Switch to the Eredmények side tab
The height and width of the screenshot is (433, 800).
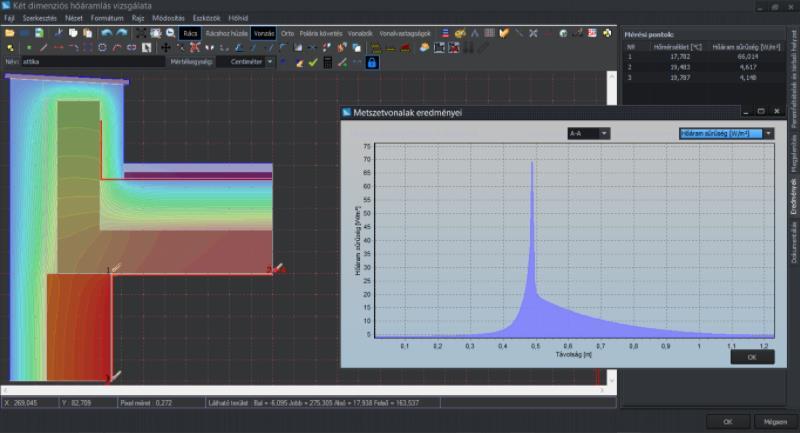(793, 196)
